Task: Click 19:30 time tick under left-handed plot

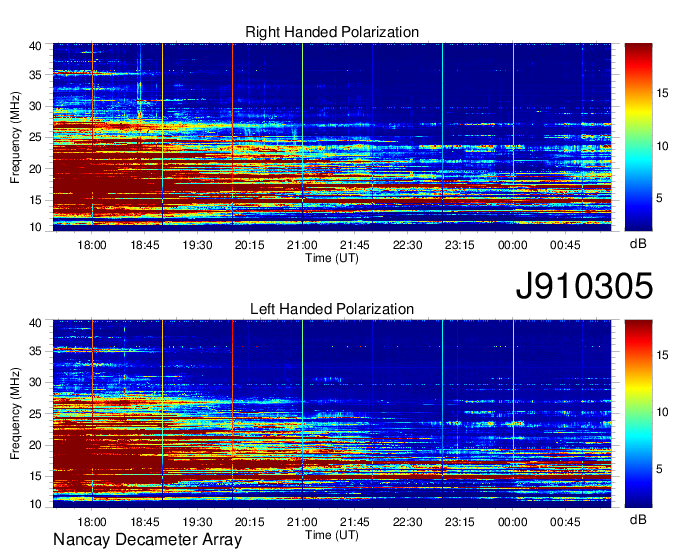Action: (x=197, y=522)
